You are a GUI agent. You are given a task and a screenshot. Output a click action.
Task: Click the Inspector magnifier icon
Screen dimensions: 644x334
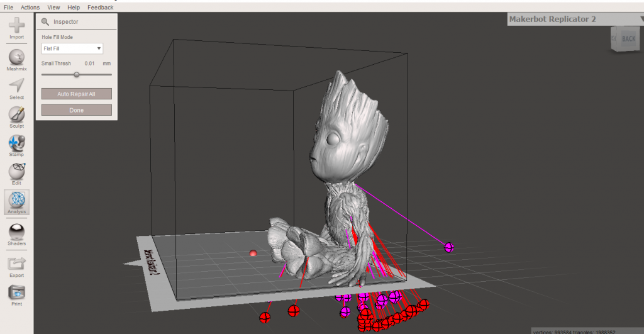tap(45, 22)
